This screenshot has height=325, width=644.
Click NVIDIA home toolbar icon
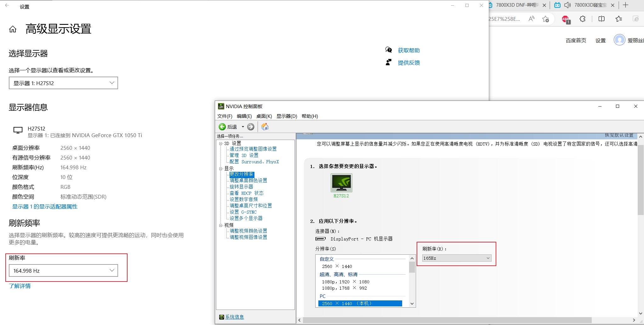click(x=265, y=127)
